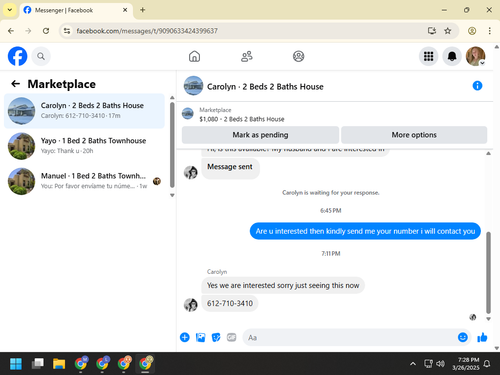Reload the page
Screen dimensions: 500x375
point(46,31)
